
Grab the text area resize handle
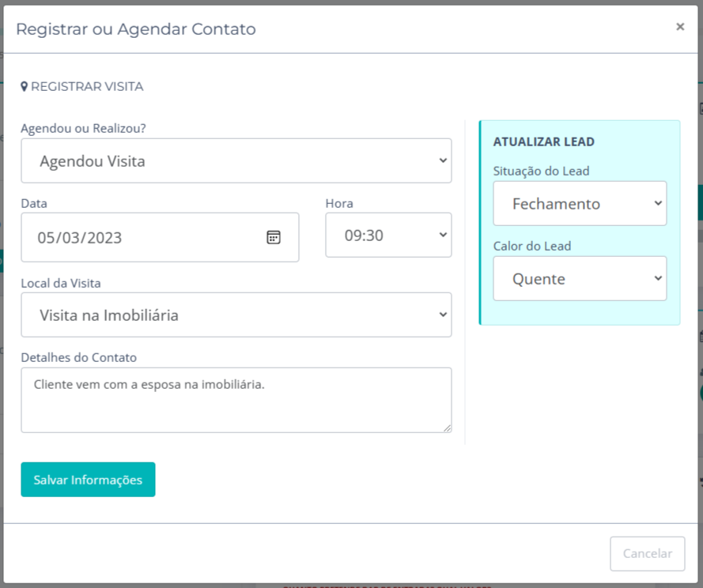pos(447,428)
